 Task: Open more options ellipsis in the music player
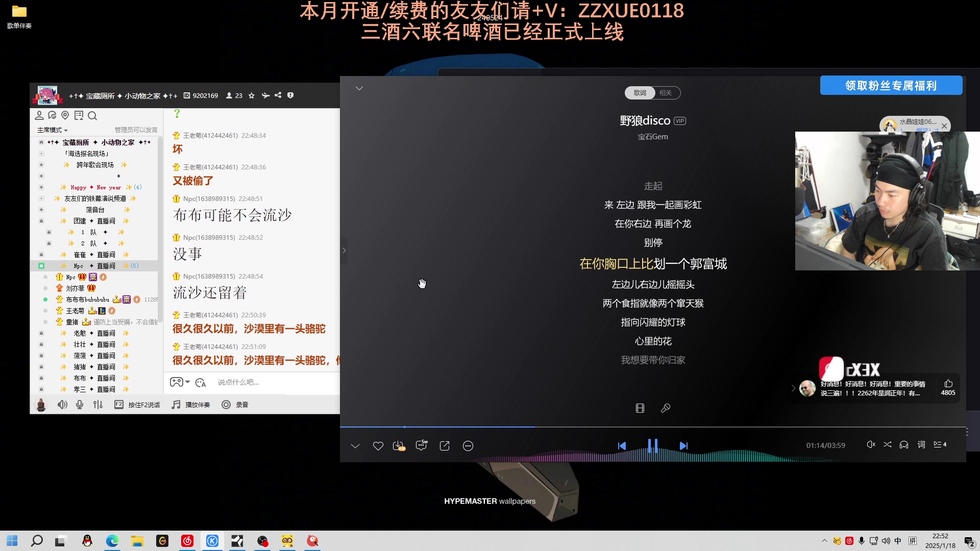(x=468, y=446)
